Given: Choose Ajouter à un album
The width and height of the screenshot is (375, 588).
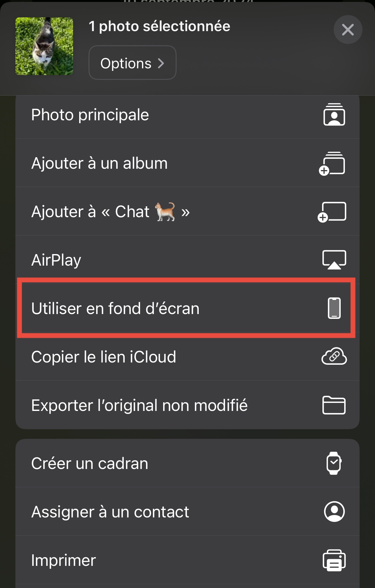Looking at the screenshot, I should (x=99, y=163).
